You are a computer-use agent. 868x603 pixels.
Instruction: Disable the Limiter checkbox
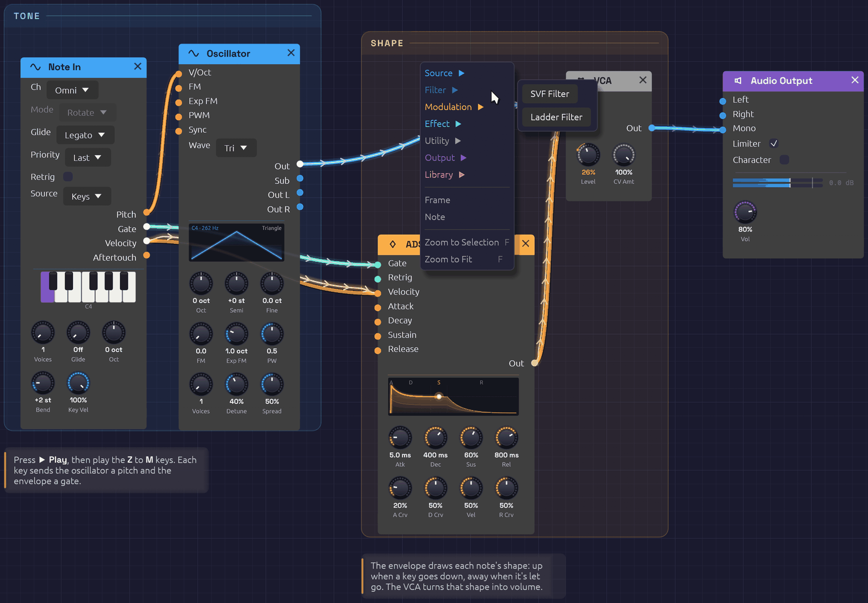pos(774,144)
